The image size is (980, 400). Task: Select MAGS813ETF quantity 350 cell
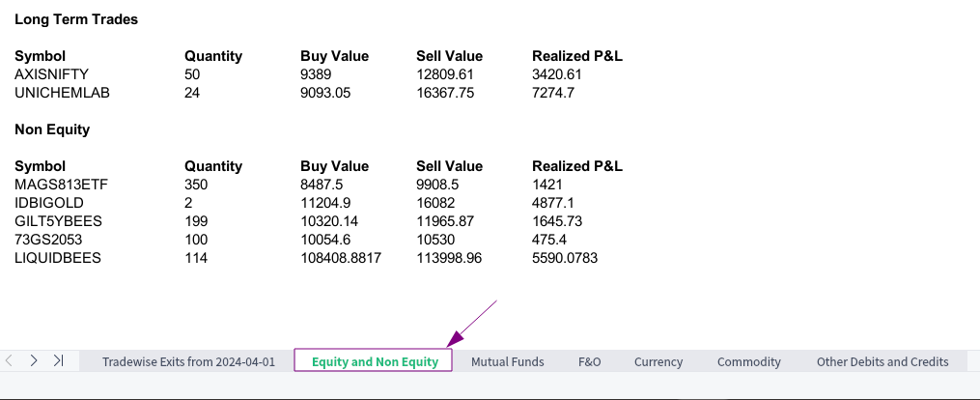coord(196,185)
